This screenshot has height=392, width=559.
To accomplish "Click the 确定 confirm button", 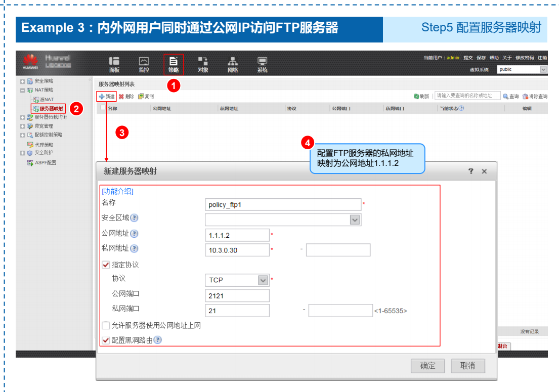I will click(x=427, y=366).
